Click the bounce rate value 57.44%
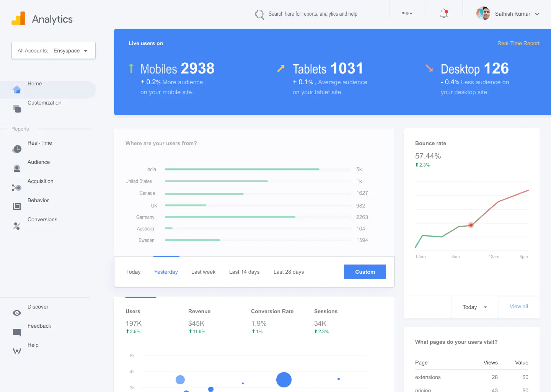551x392 pixels. 428,156
